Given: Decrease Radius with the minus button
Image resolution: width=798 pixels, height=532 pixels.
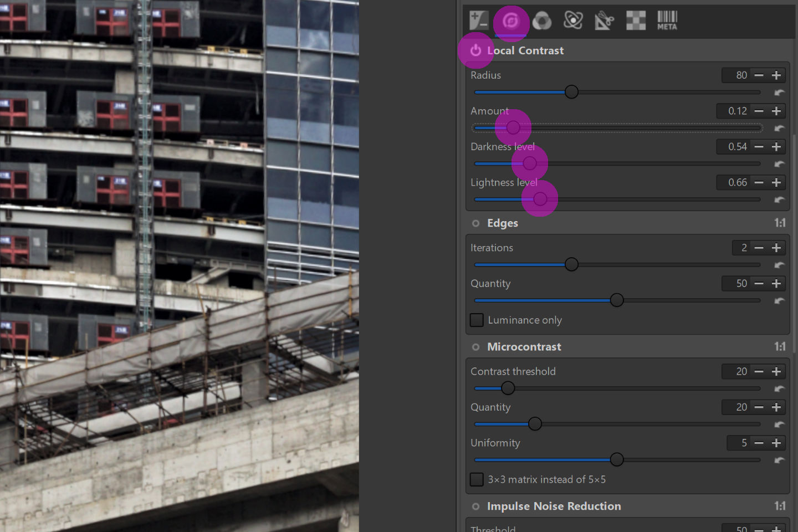Looking at the screenshot, I should point(759,75).
